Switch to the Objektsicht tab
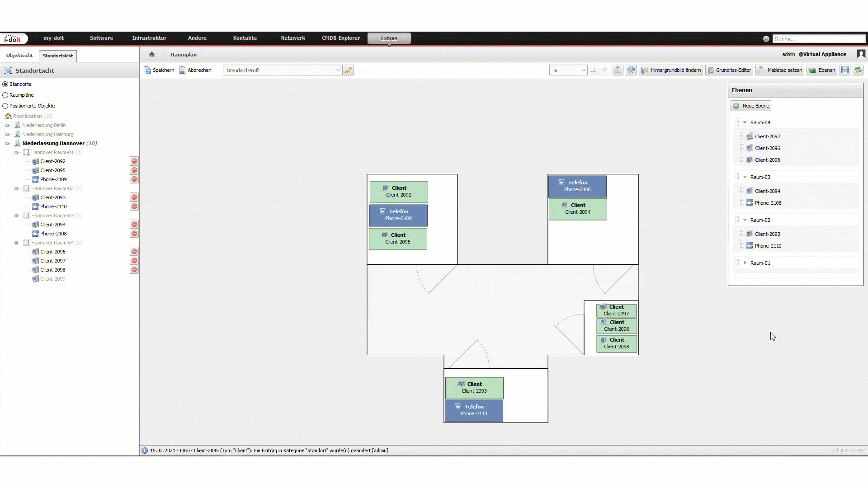This screenshot has height=488, width=868. point(19,56)
